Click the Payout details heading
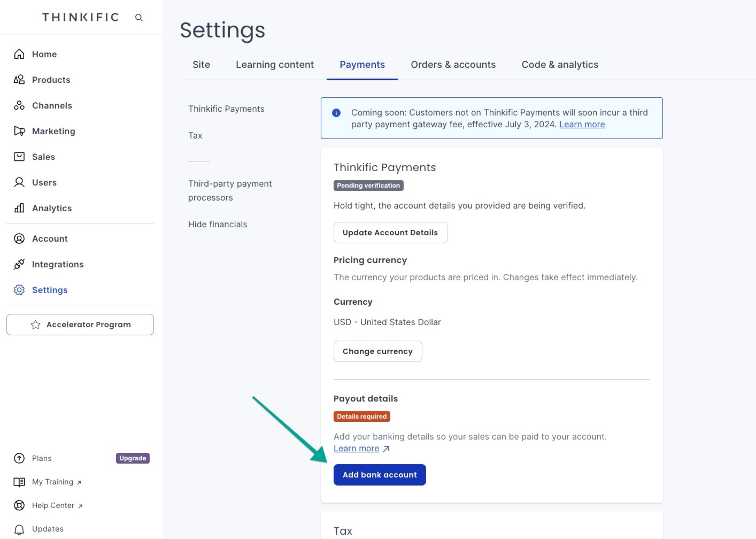The height and width of the screenshot is (539, 756). 366,398
